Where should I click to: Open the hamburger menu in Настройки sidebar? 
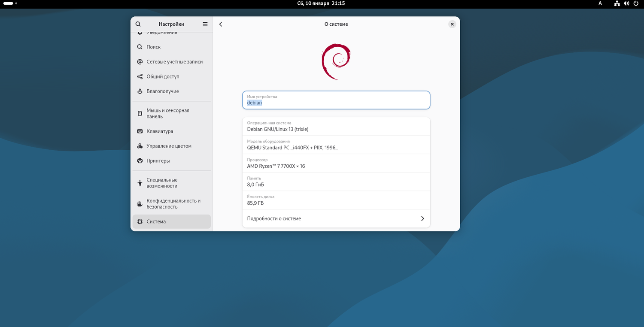pos(205,24)
